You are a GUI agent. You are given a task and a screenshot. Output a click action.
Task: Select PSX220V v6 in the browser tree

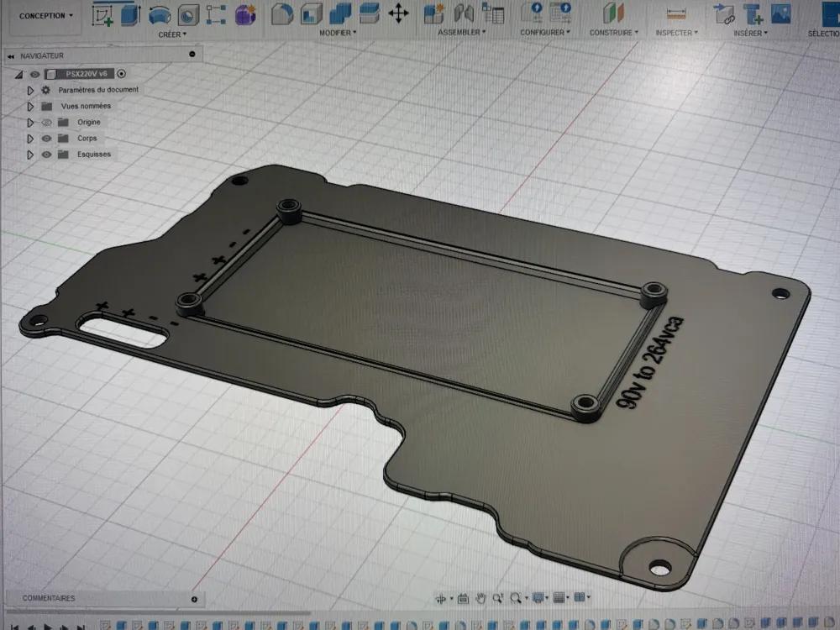pos(87,74)
